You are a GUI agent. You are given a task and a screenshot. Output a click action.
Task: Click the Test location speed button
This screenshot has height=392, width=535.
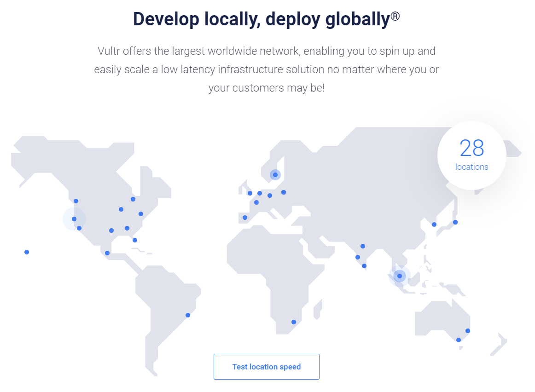tap(267, 366)
